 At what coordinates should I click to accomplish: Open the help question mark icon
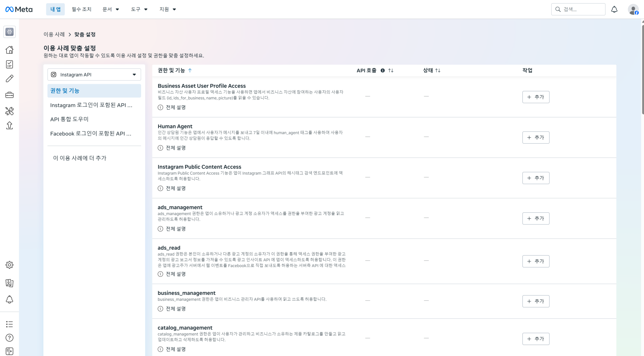click(10, 338)
